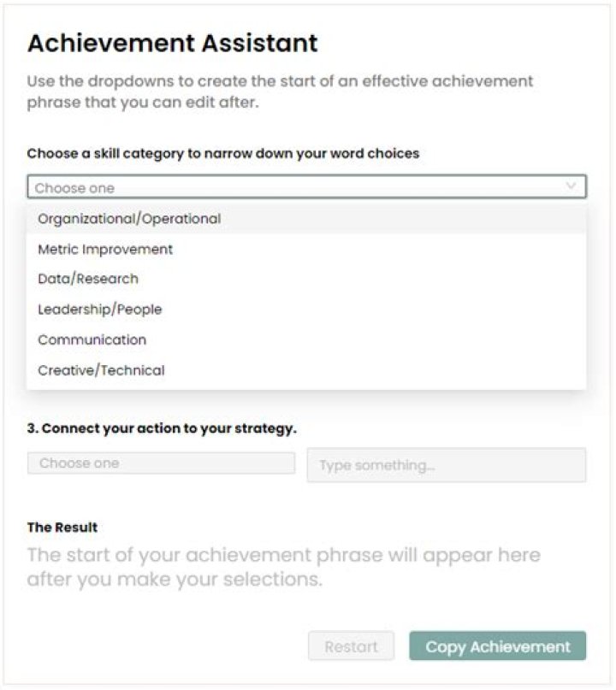
Task: Click the 'Use the dropdowns' description text
Action: [280, 91]
